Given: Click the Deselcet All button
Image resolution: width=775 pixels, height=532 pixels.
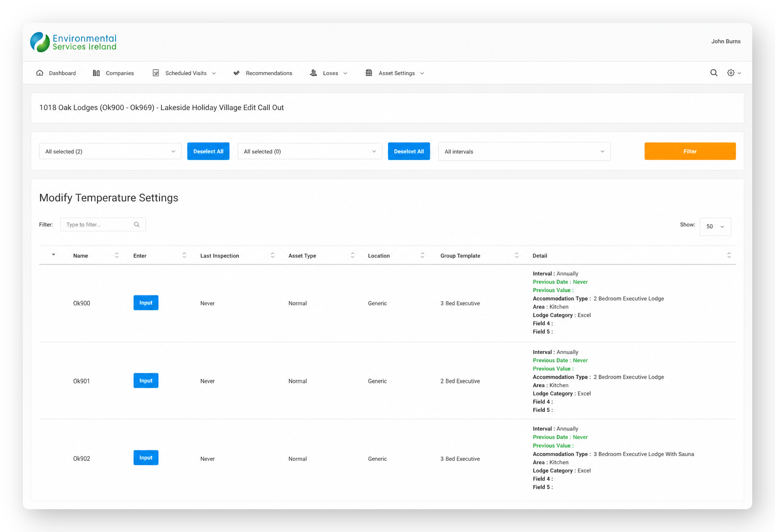Looking at the screenshot, I should (x=409, y=152).
